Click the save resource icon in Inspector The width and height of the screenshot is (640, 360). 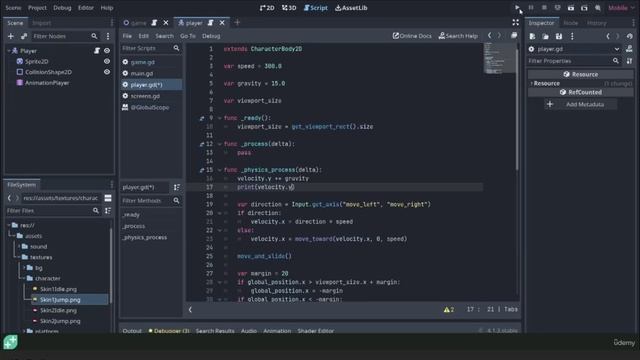559,36
